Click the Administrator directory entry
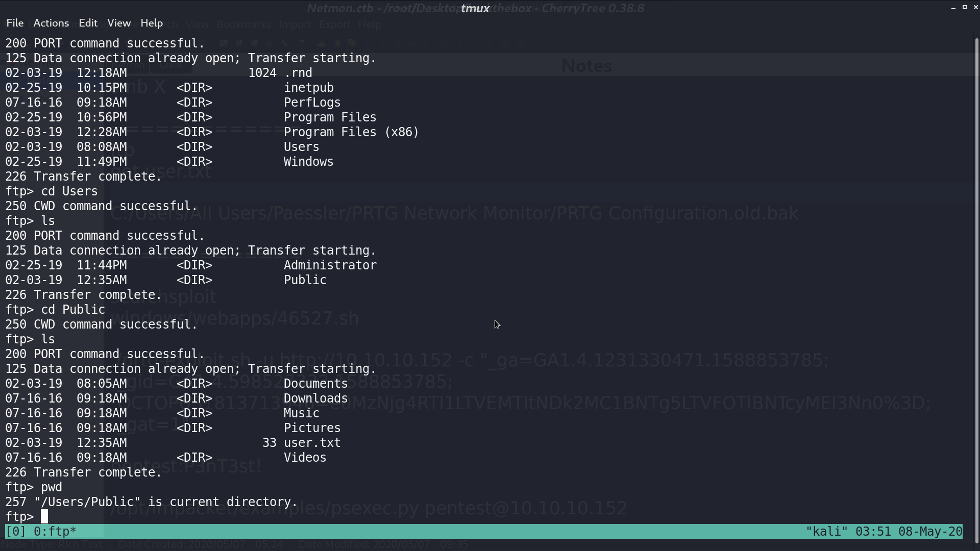Screen dimensions: 980x551 pyautogui.click(x=330, y=265)
